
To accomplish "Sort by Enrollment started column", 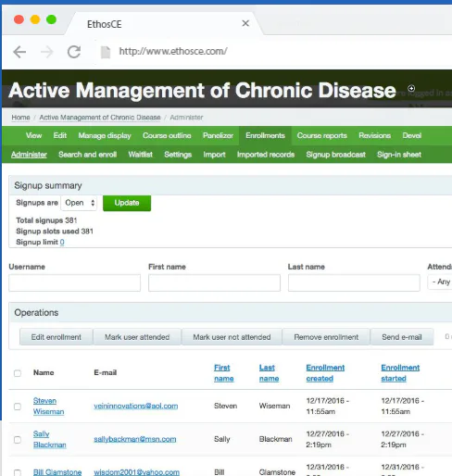I will (400, 373).
